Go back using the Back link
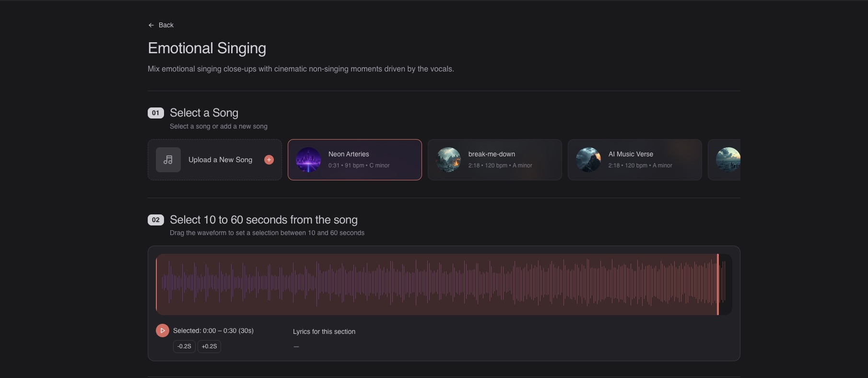 (161, 25)
